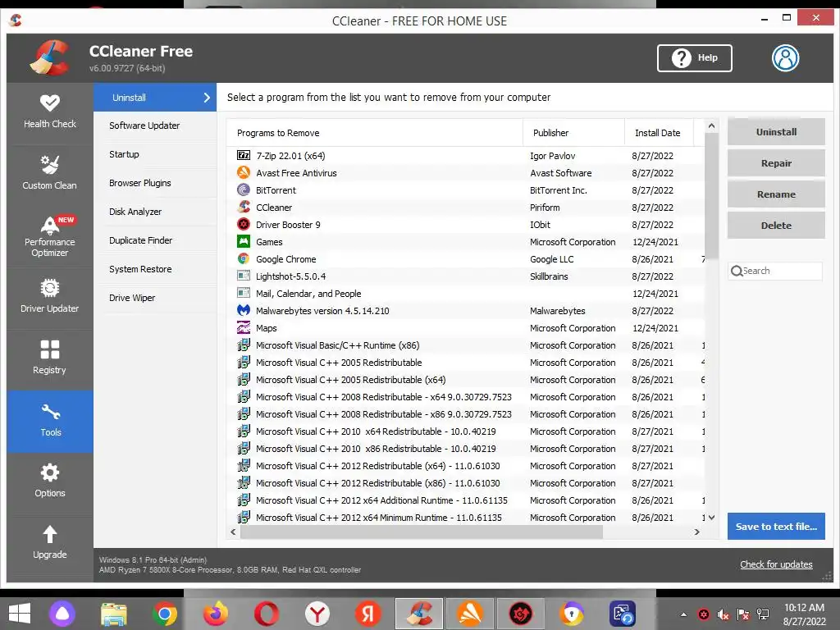840x630 pixels.
Task: Open Performance Optimizer section
Action: 50,235
